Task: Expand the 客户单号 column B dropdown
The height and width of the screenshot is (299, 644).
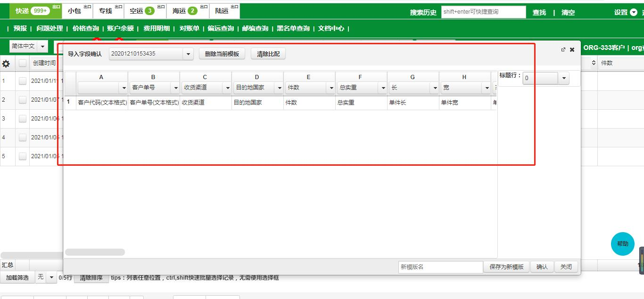Action: click(x=176, y=88)
